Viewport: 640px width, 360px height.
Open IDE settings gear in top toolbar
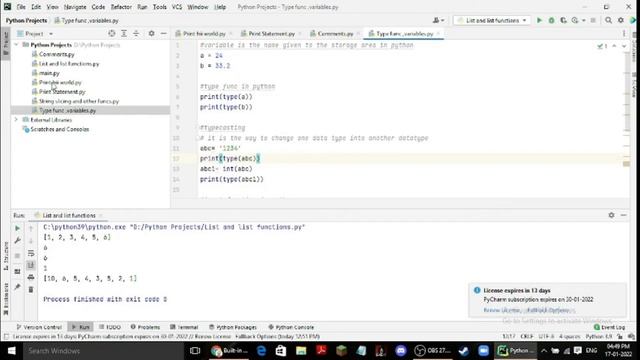pyautogui.click(x=620, y=20)
